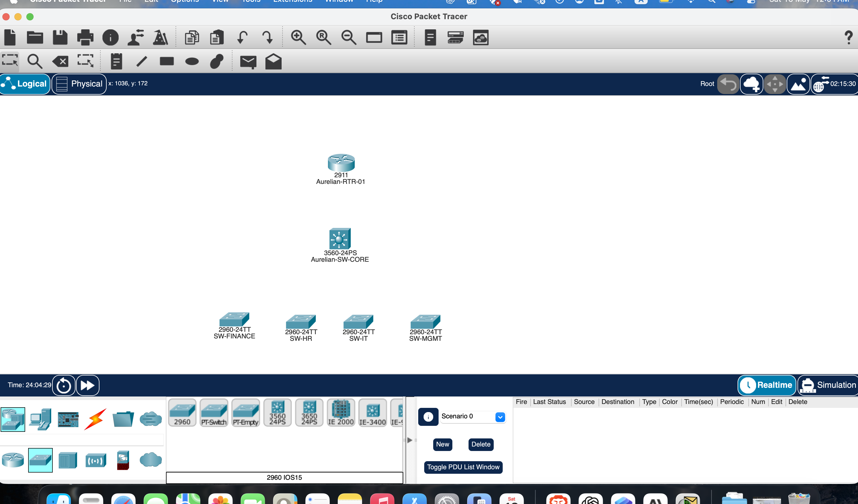Screen dimensions: 858x504
Task: Switch to Physical workspace tab
Action: pos(79,84)
